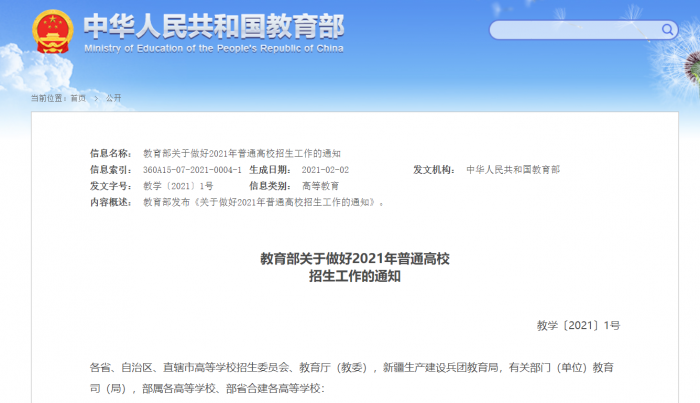Image resolution: width=700 pixels, height=403 pixels.
Task: Open the 公开 breadcrumb link
Action: (x=113, y=98)
